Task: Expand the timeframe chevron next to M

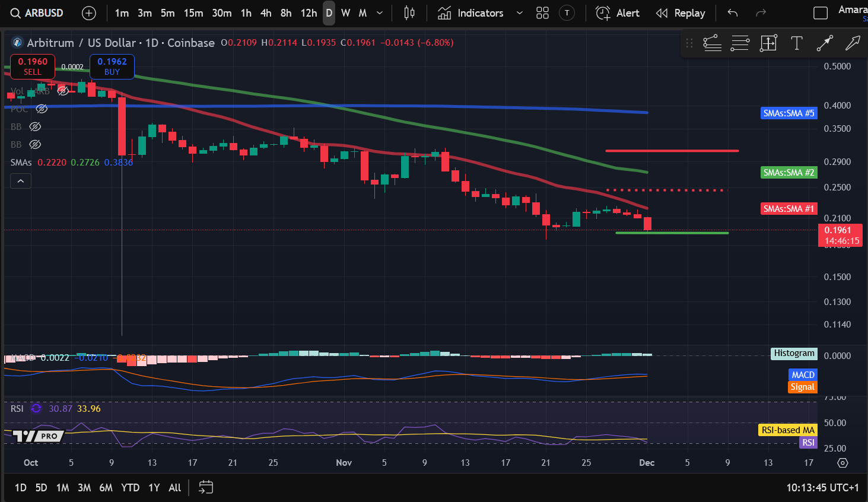Action: [379, 12]
